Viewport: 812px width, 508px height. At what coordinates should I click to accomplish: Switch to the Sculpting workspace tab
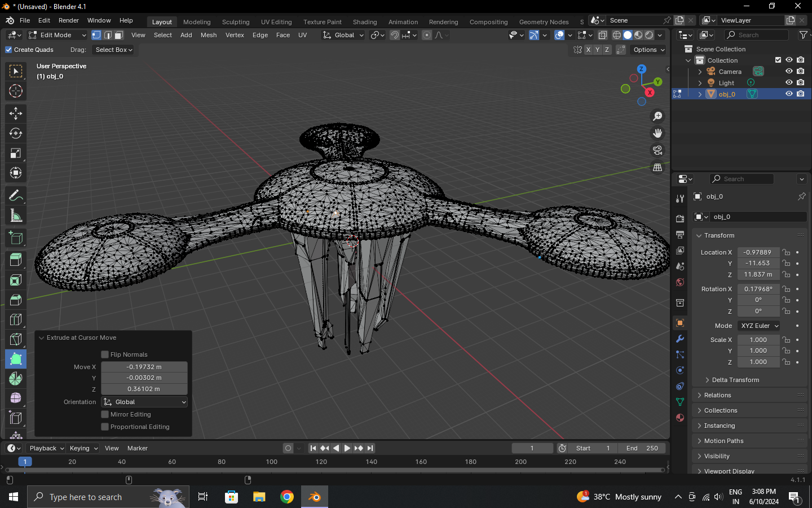click(x=236, y=22)
